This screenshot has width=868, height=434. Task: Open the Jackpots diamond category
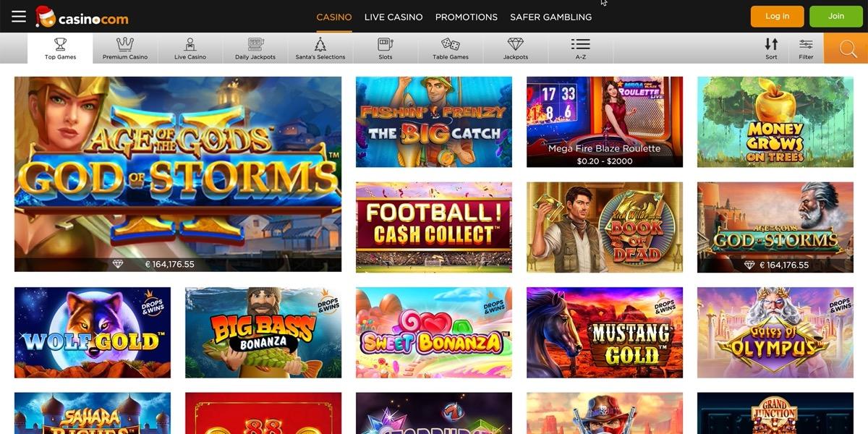(516, 44)
